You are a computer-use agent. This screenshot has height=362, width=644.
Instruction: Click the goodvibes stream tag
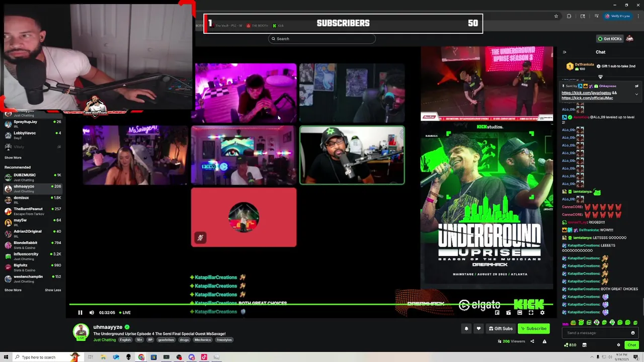(166, 340)
